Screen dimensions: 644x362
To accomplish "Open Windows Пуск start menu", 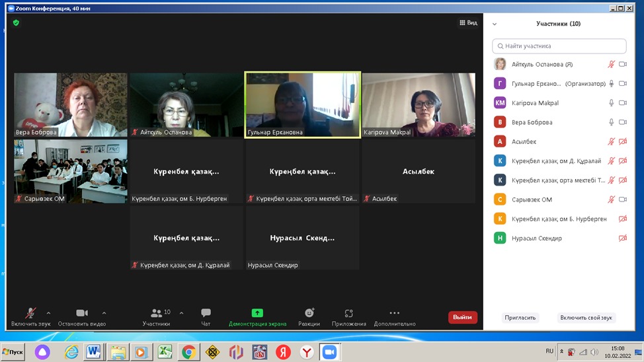I will point(13,352).
